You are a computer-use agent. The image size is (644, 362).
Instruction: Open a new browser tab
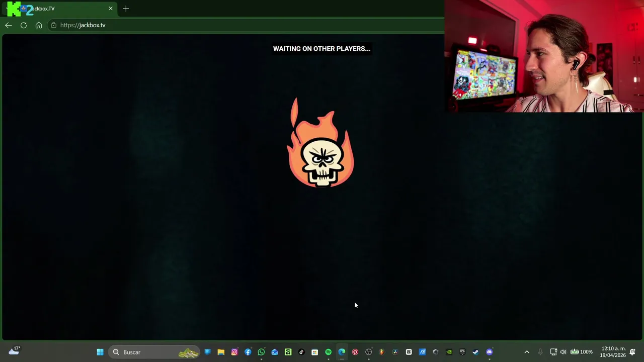tap(126, 9)
